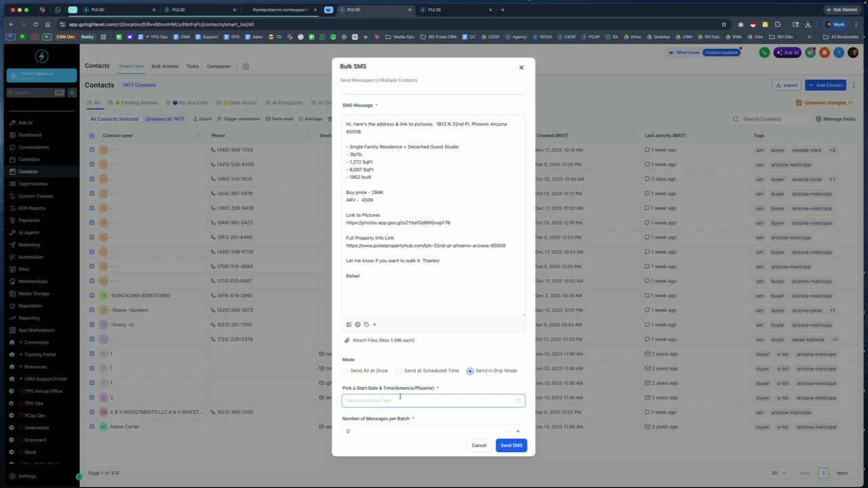Click the Cancel button

[x=479, y=445]
